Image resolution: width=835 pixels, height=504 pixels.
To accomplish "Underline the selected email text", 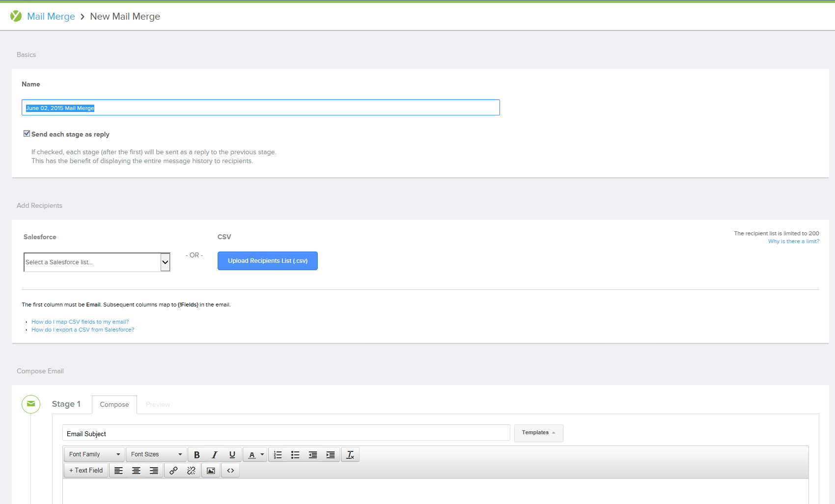I will tap(232, 454).
